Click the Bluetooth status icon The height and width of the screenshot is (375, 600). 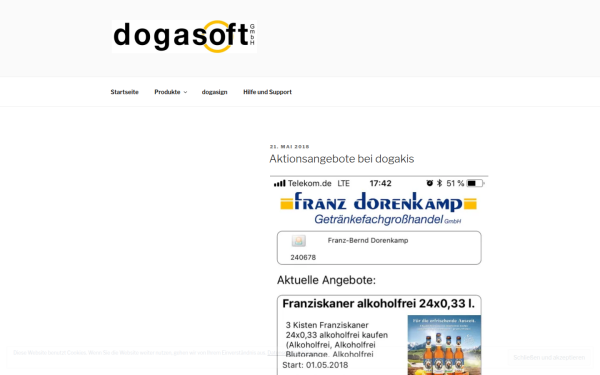point(439,183)
